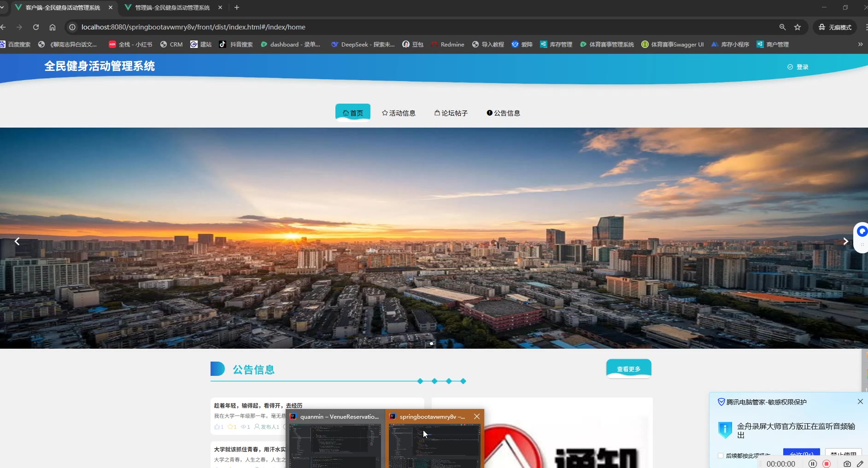Image resolution: width=868 pixels, height=468 pixels.
Task: Open the 论坛帖子 navigation item
Action: coord(451,113)
